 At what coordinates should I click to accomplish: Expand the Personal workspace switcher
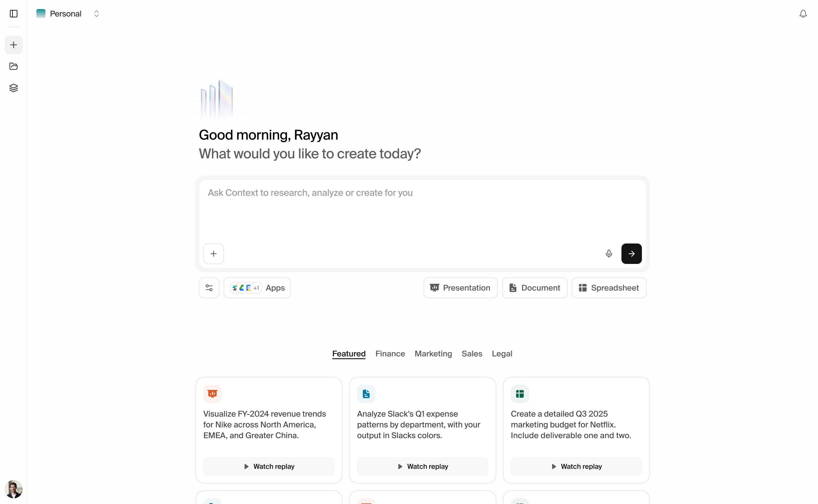(96, 14)
